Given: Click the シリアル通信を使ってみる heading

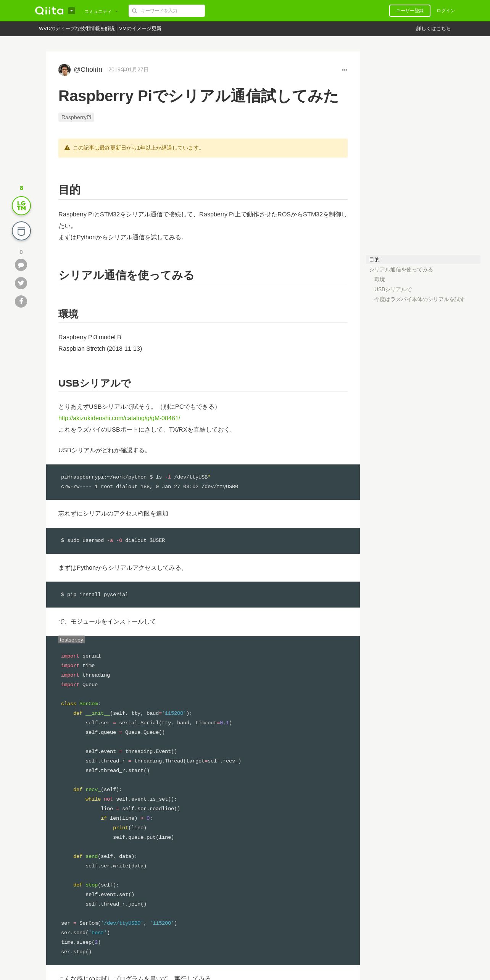Looking at the screenshot, I should [x=126, y=275].
